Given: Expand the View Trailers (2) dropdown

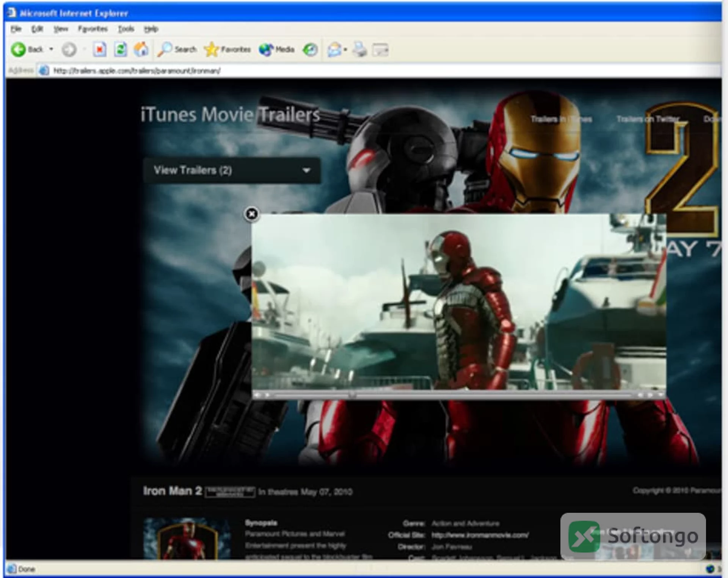Looking at the screenshot, I should (x=232, y=171).
